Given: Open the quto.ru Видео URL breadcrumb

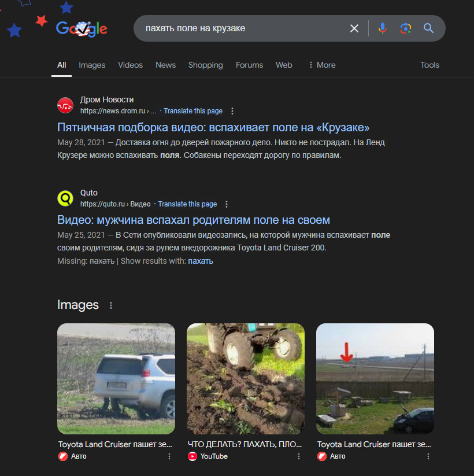Looking at the screenshot, I should 115,204.
